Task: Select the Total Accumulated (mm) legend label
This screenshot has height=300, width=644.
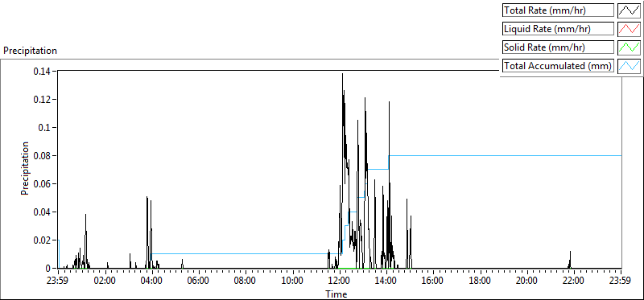Action: pyautogui.click(x=558, y=66)
